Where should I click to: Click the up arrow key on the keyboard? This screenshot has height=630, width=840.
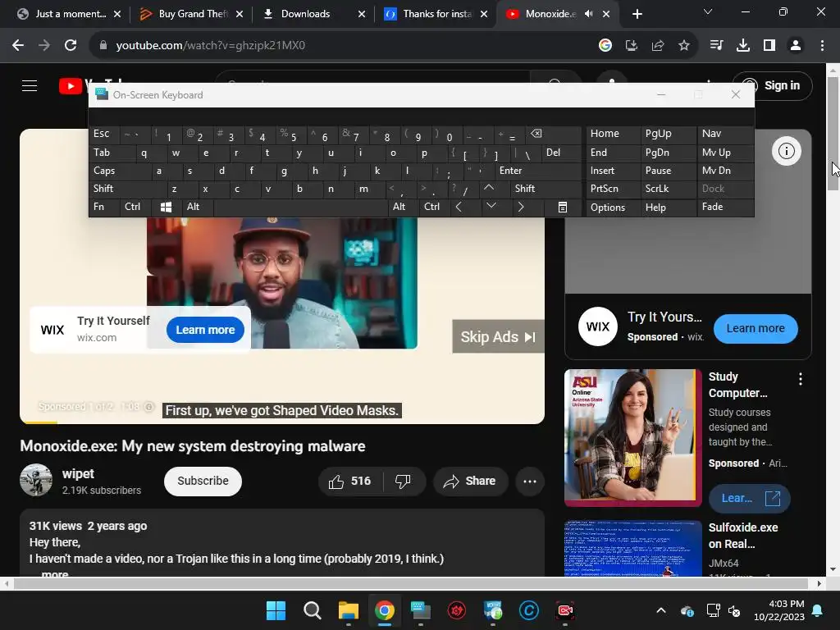(x=489, y=189)
